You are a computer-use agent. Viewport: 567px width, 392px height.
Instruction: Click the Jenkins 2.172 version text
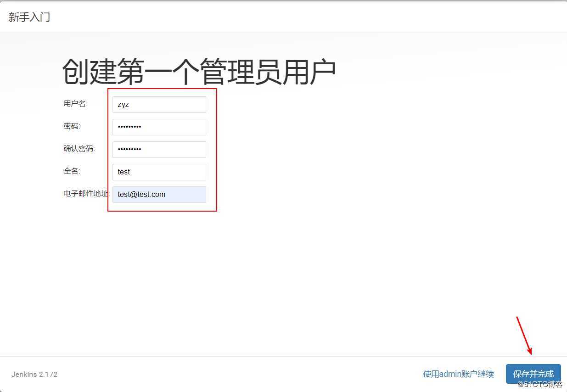click(x=34, y=374)
